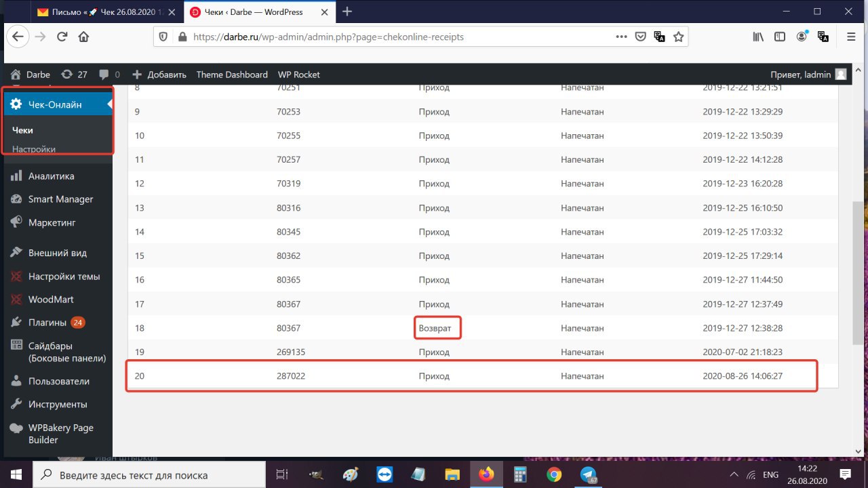Open the Windows notification center
This screenshot has width=868, height=488.
(x=846, y=474)
